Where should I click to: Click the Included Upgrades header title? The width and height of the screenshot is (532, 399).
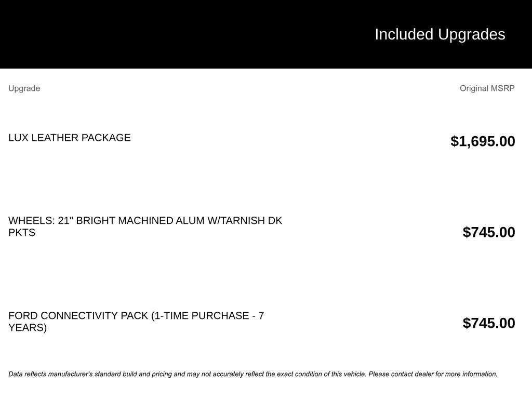(440, 34)
